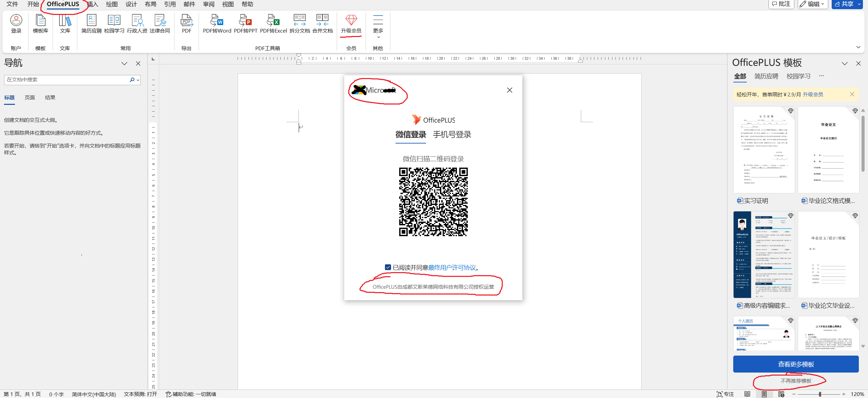This screenshot has width=868, height=398.
Task: Open the 最终用户许可协议 link
Action: [452, 267]
